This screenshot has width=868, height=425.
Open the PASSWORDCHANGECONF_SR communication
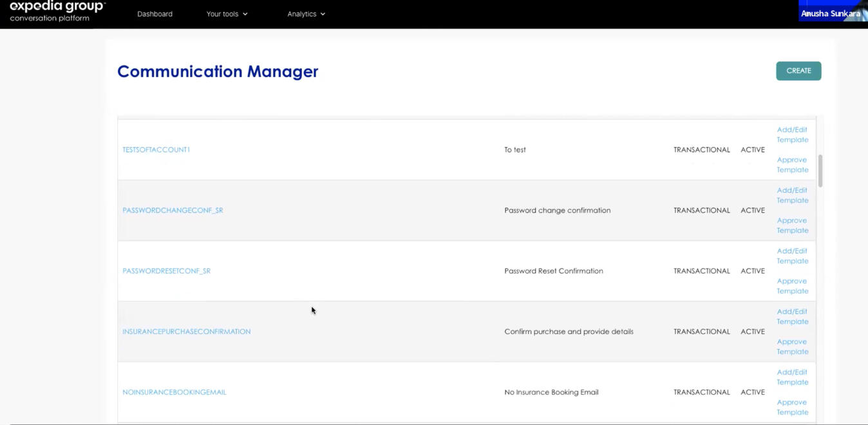click(x=173, y=211)
